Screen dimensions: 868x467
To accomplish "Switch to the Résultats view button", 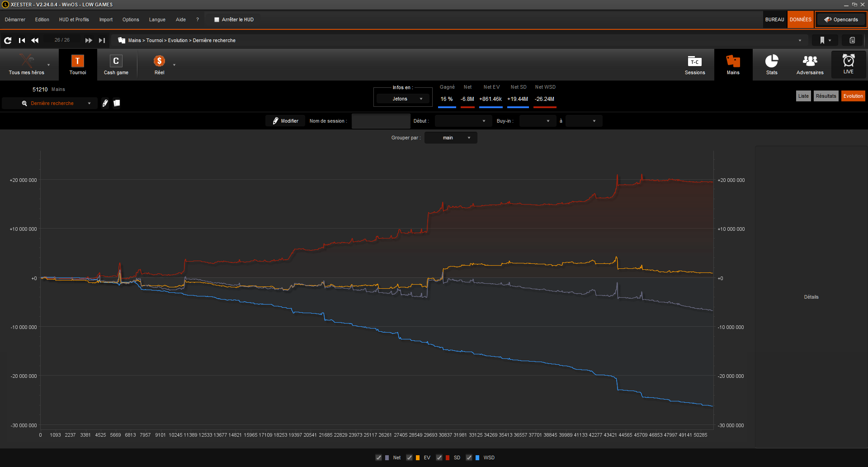I will [x=826, y=96].
